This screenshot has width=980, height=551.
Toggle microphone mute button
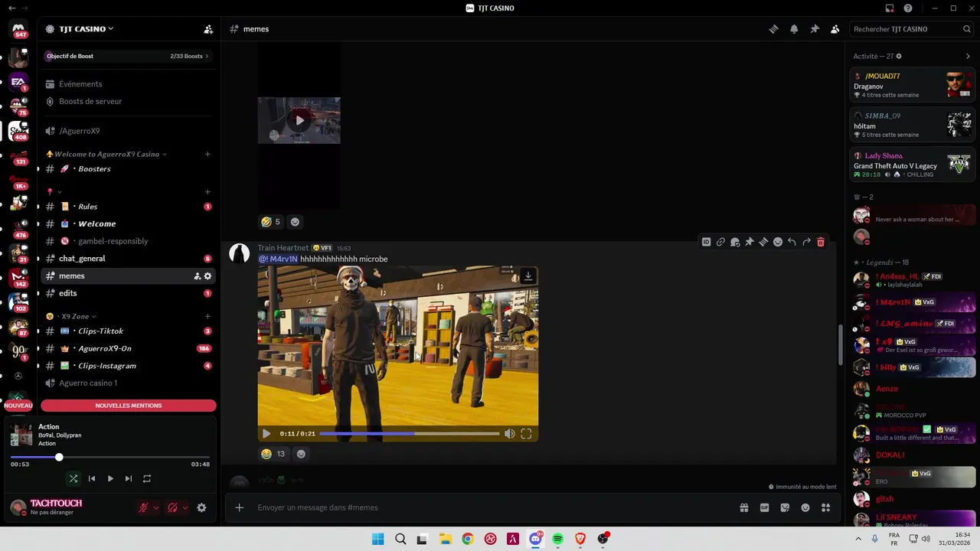(x=142, y=507)
